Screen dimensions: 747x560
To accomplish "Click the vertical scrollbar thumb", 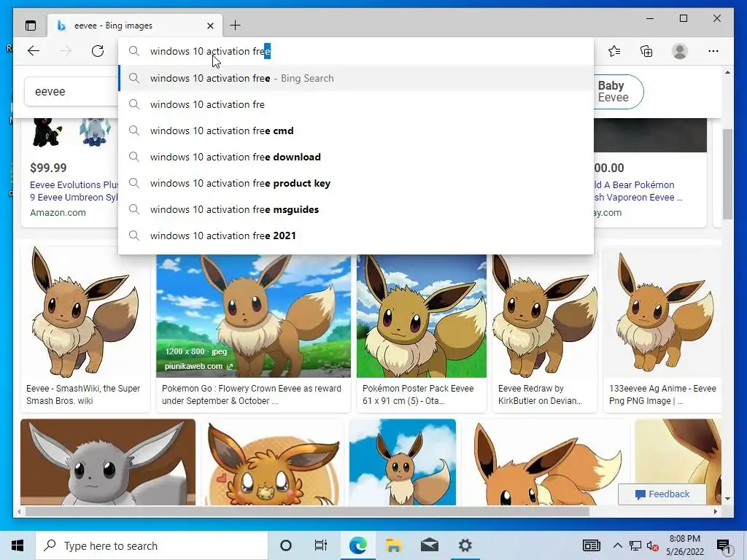I will [x=727, y=174].
